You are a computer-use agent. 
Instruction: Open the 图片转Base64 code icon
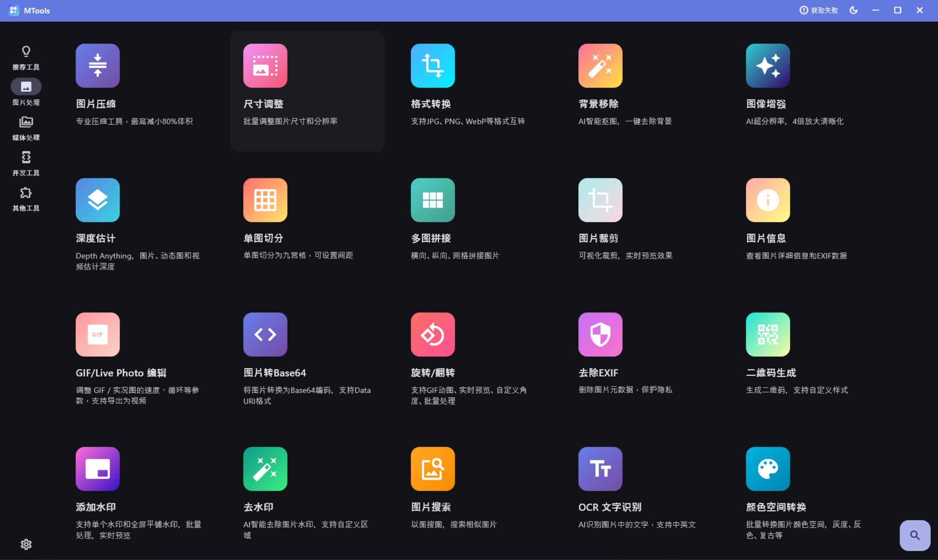[265, 334]
